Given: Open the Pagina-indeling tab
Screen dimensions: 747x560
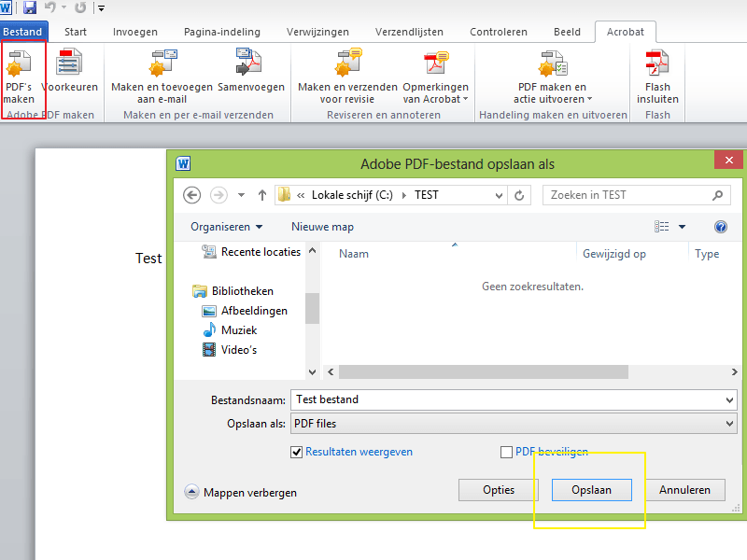Looking at the screenshot, I should (x=222, y=32).
